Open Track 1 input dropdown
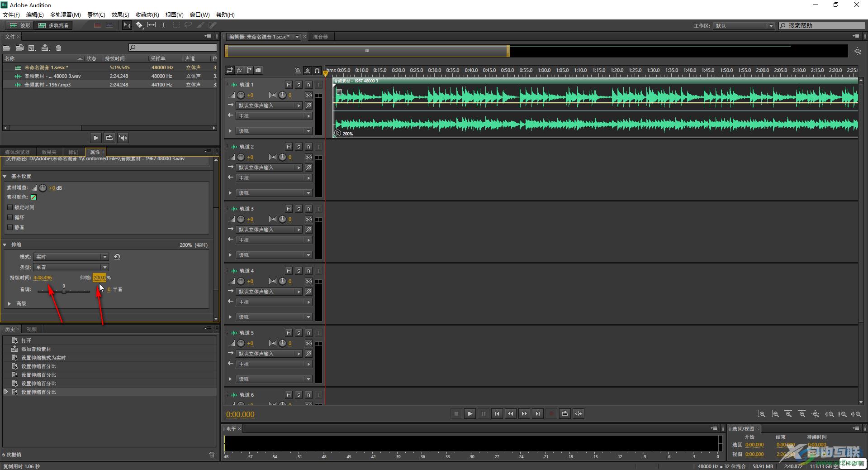The width and height of the screenshot is (868, 470). [270, 106]
